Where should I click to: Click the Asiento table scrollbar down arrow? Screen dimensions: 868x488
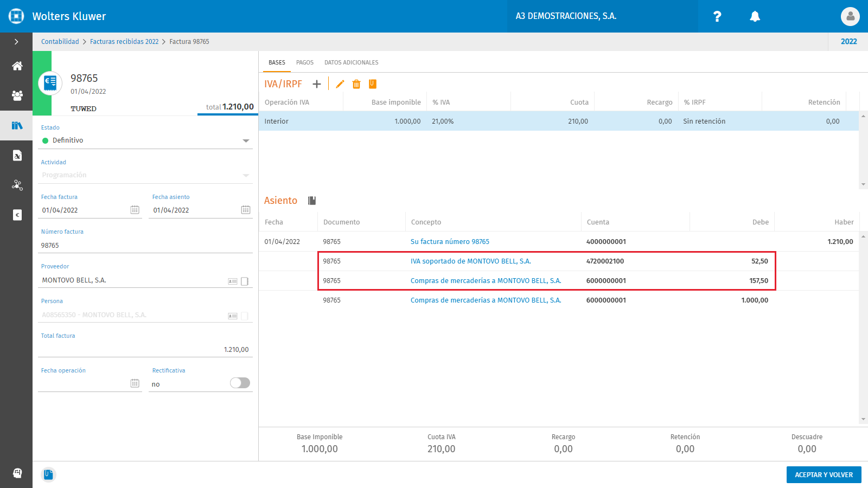pyautogui.click(x=863, y=419)
